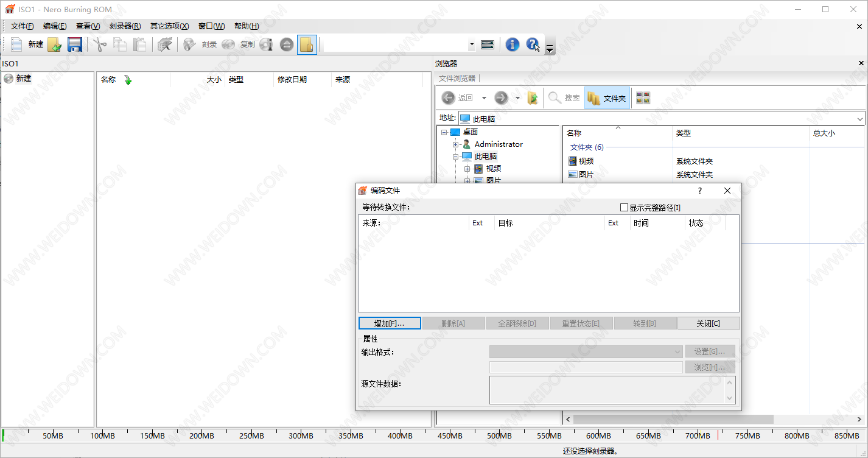
Task: Click the 删除[A] button
Action: coord(453,323)
